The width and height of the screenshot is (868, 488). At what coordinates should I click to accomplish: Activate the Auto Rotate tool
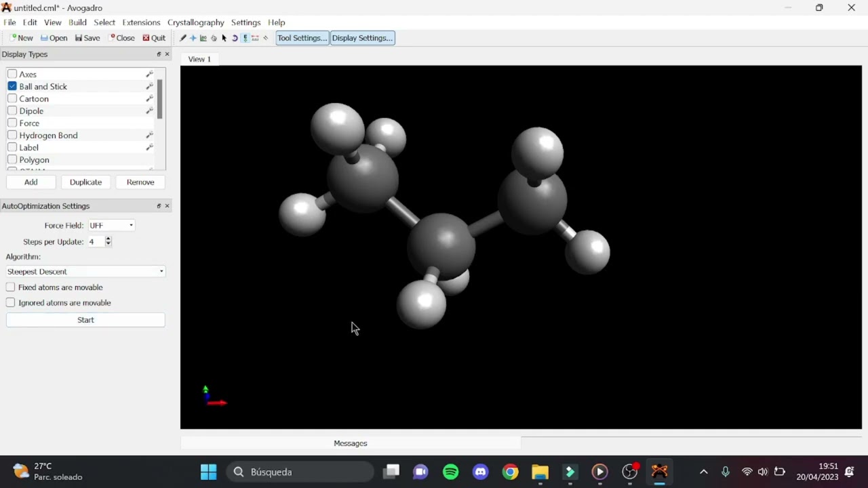[x=235, y=38]
